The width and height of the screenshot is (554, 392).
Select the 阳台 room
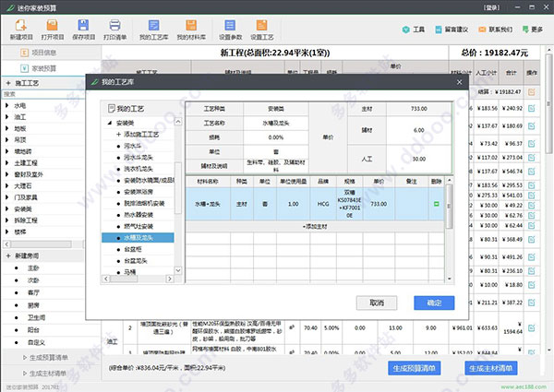tap(33, 330)
